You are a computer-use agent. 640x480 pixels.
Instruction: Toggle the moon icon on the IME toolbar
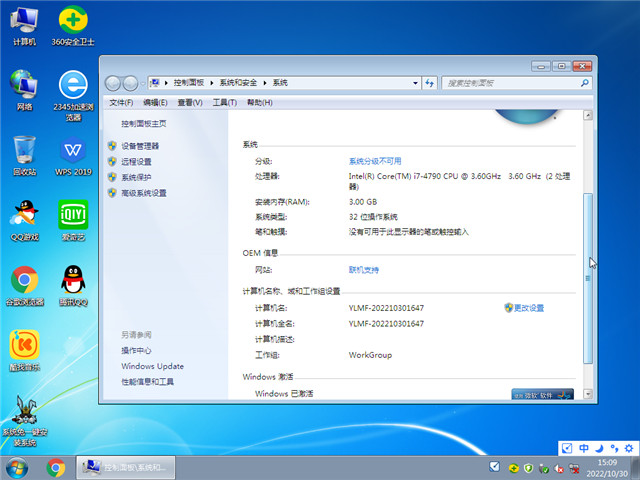598,448
